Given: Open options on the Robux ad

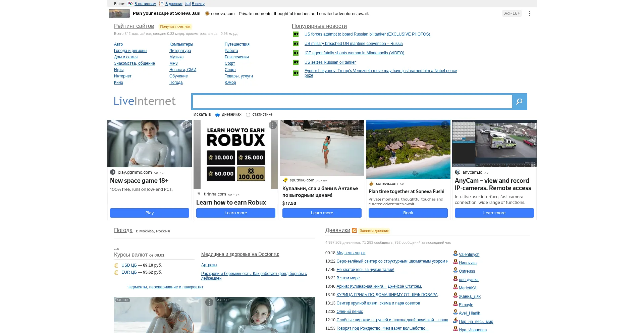Looking at the screenshot, I should [x=273, y=125].
